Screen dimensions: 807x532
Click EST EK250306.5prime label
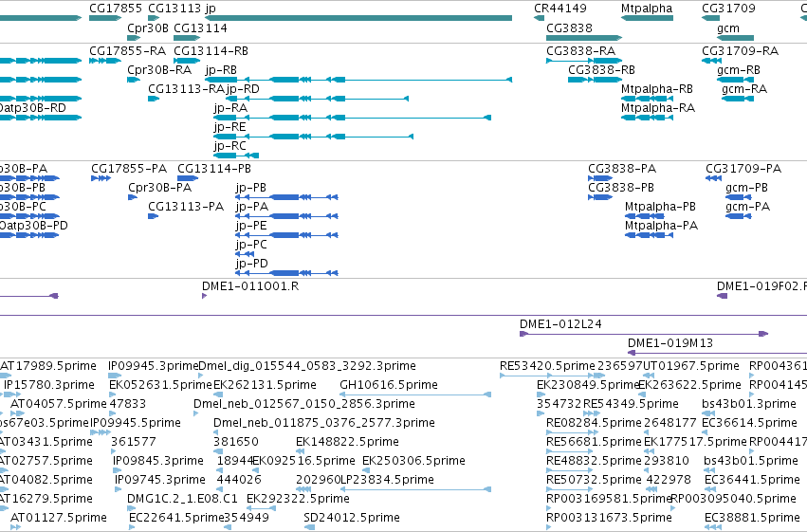point(413,461)
